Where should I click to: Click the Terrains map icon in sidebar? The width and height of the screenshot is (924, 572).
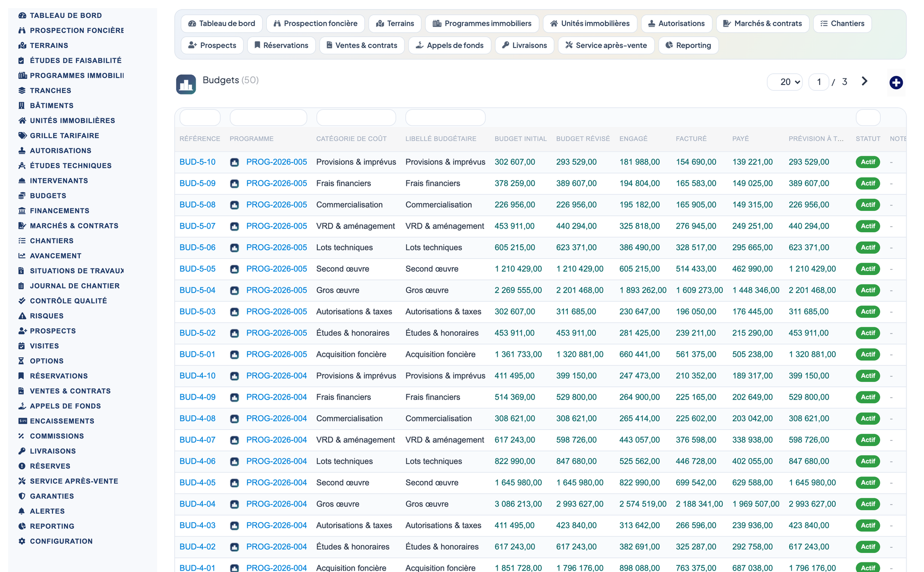(x=22, y=46)
